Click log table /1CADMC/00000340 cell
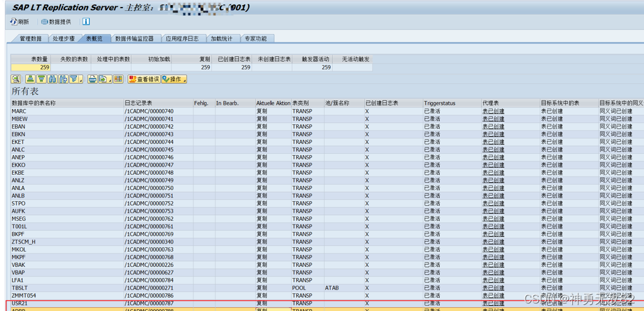Image resolution: width=644 pixels, height=311 pixels. click(158, 242)
